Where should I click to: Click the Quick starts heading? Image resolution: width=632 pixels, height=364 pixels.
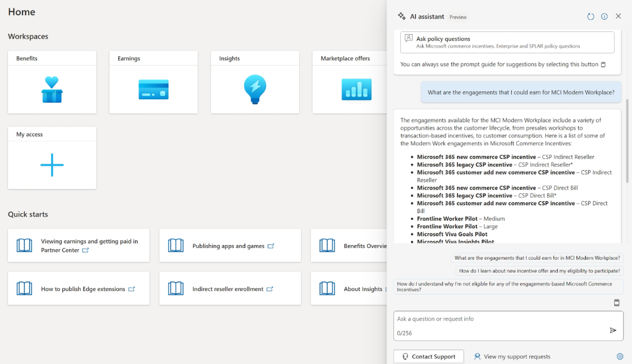click(28, 214)
